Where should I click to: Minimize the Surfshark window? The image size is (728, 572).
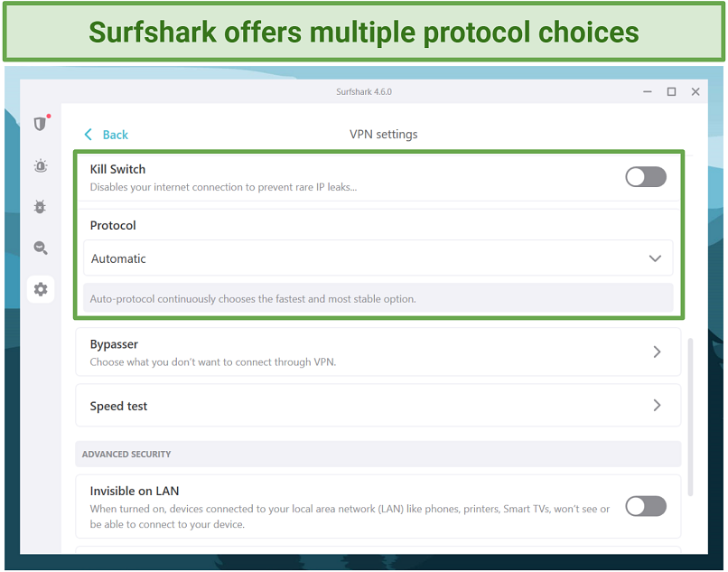[648, 91]
